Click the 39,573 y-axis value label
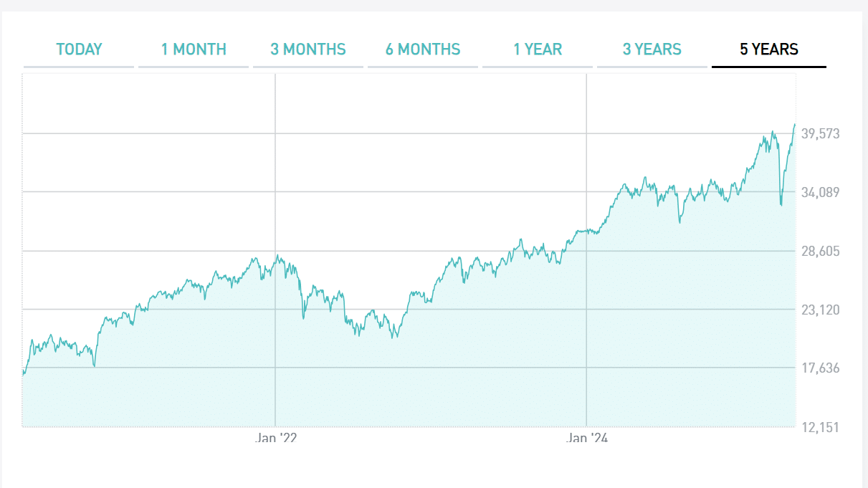 [x=821, y=133]
